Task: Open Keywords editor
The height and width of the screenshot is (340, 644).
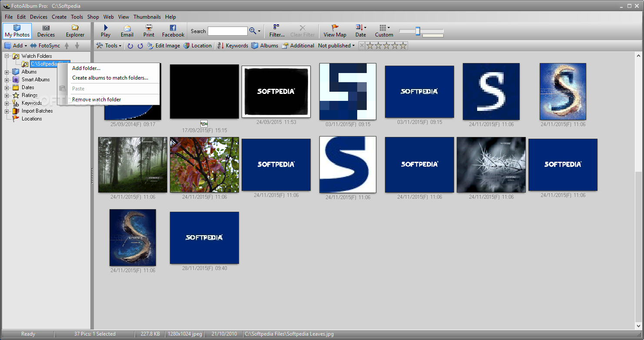Action: (232, 46)
